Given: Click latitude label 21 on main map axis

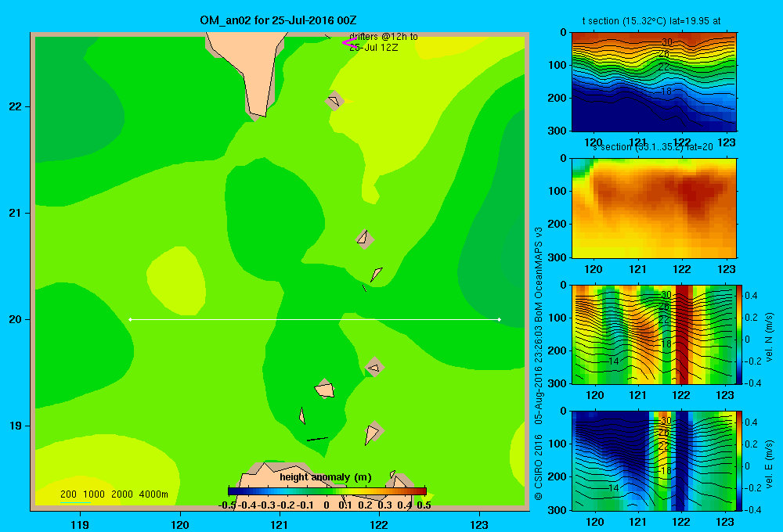Looking at the screenshot, I should pos(16,213).
